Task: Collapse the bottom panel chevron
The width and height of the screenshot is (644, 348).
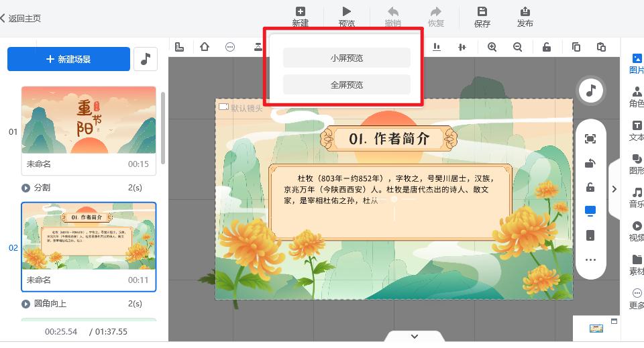Action: [x=415, y=337]
